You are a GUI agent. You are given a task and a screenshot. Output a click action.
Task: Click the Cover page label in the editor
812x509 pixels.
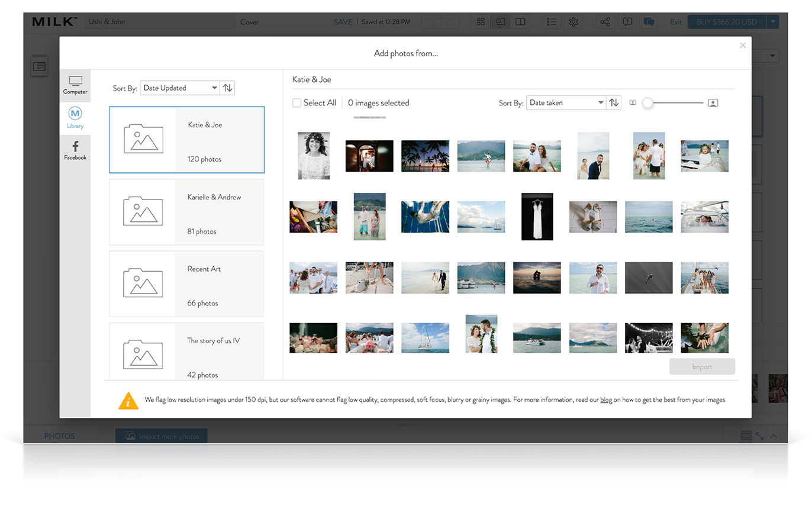[249, 22]
